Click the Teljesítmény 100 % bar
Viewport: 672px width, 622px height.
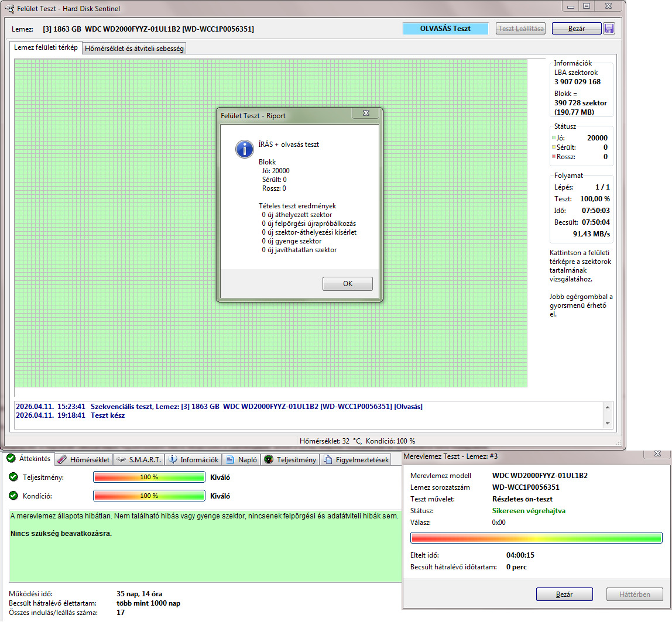pos(149,477)
